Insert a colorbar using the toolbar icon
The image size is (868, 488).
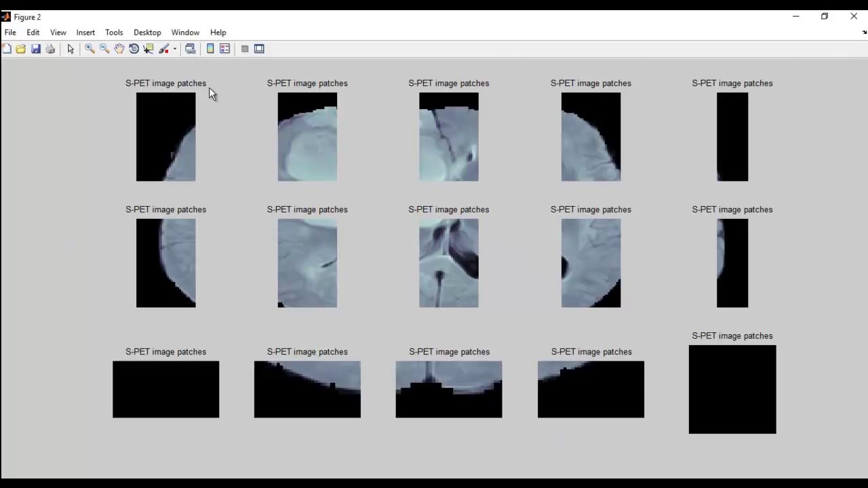pyautogui.click(x=210, y=49)
